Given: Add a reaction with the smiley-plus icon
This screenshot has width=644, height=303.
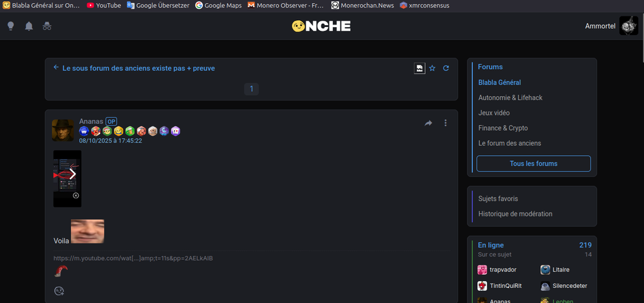Looking at the screenshot, I should tap(59, 291).
